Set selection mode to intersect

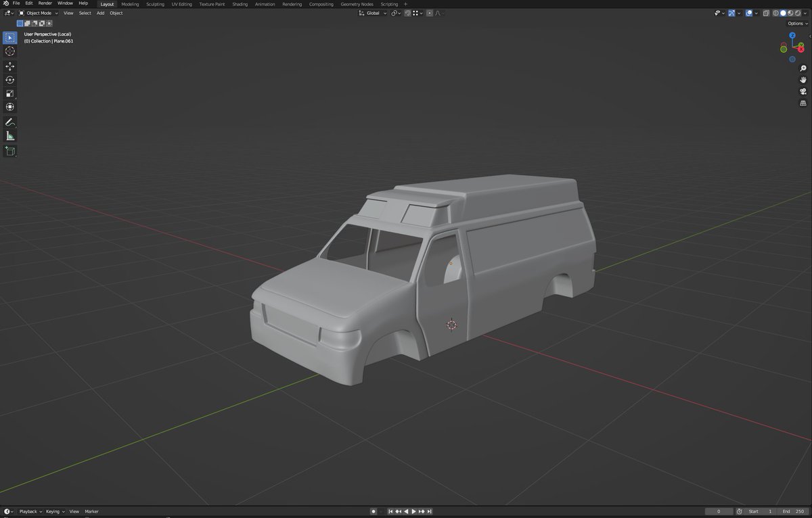tap(49, 23)
